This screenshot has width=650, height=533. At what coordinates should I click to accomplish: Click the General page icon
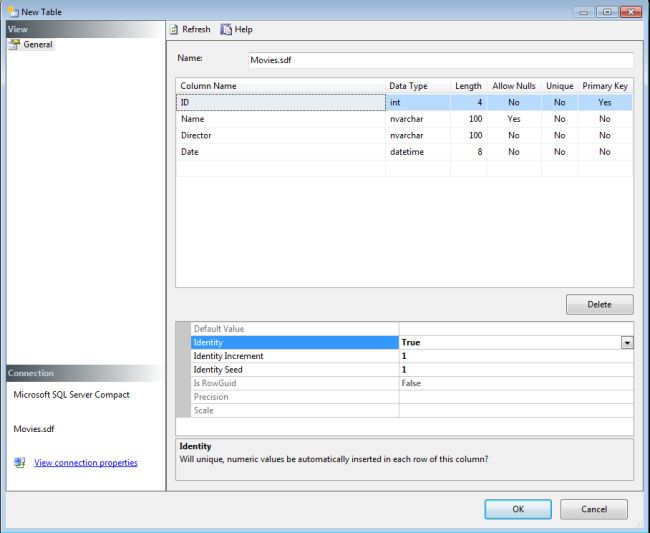click(15, 44)
